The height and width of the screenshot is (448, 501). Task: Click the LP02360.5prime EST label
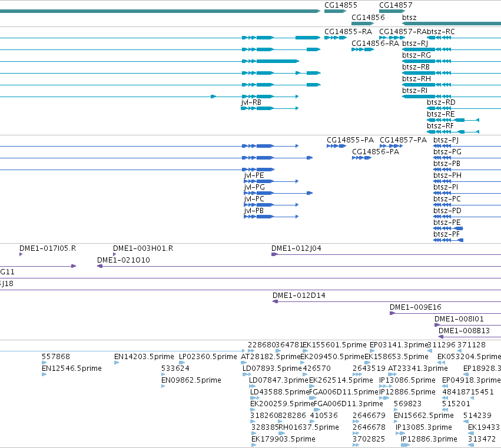tap(208, 357)
